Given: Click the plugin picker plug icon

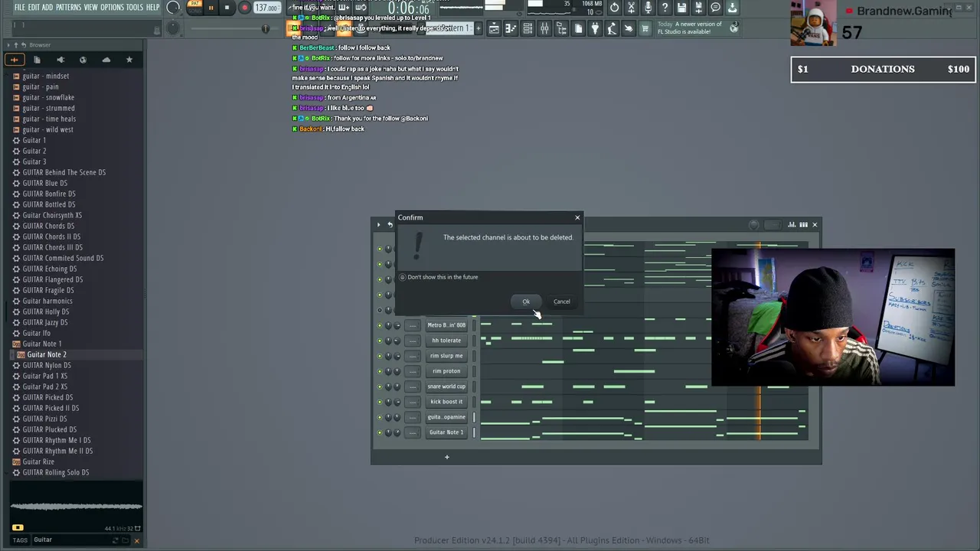Looking at the screenshot, I should 595,29.
